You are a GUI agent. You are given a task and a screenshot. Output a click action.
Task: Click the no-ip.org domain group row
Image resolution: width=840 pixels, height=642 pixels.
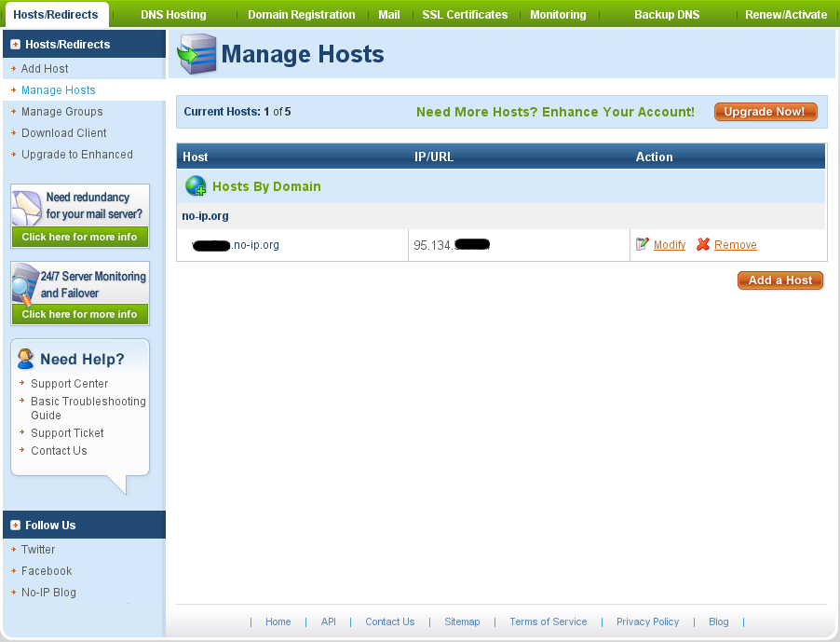tap(501, 216)
